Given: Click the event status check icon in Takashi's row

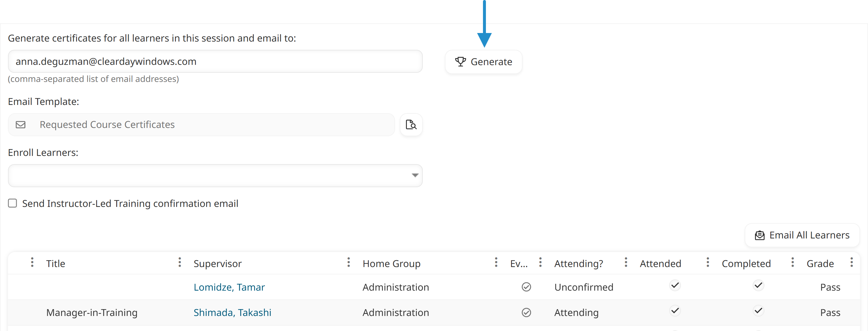Looking at the screenshot, I should coord(526,312).
